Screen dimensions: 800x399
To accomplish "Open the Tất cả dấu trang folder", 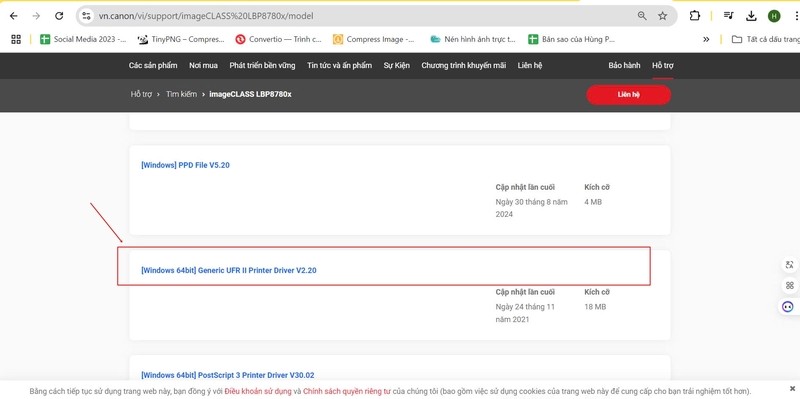I will click(765, 39).
